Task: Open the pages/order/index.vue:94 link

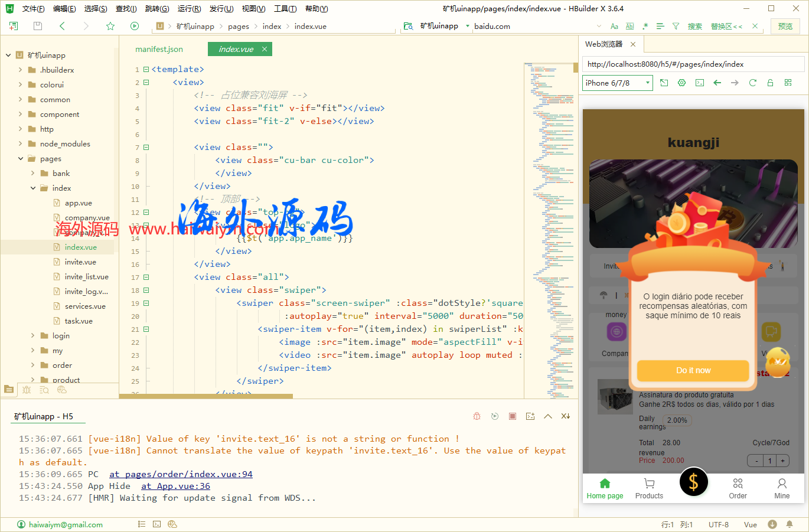Action: tap(181, 474)
